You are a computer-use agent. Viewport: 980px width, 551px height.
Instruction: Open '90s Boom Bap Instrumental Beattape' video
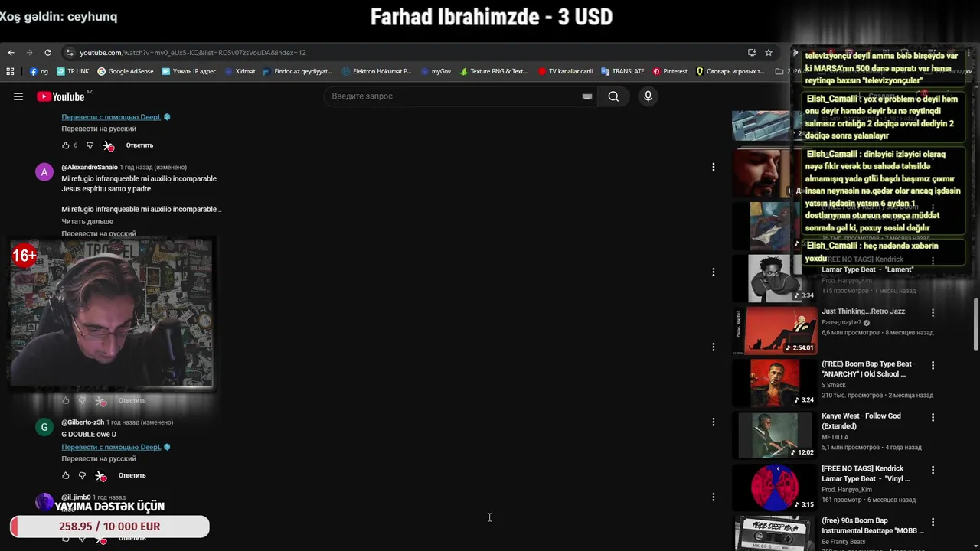872,525
